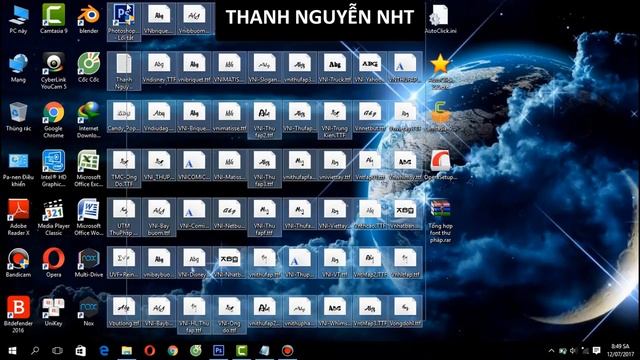Select the Intel HD Graphics icon
The width and height of the screenshot is (640, 360).
point(53,169)
